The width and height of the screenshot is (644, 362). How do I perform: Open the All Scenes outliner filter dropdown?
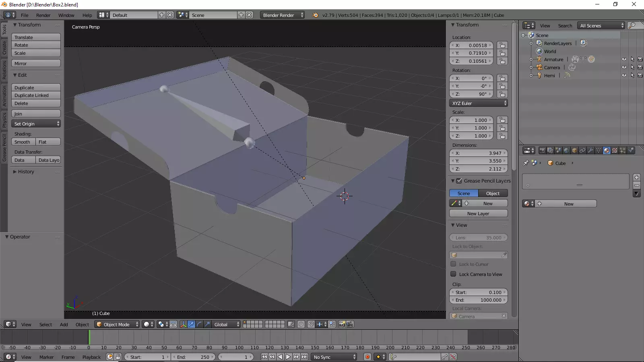point(601,25)
